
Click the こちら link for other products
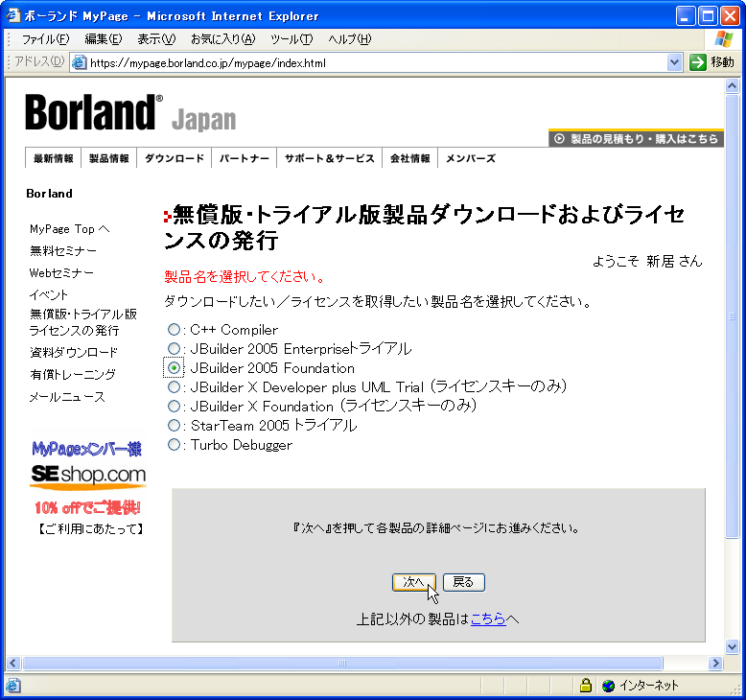pos(488,619)
